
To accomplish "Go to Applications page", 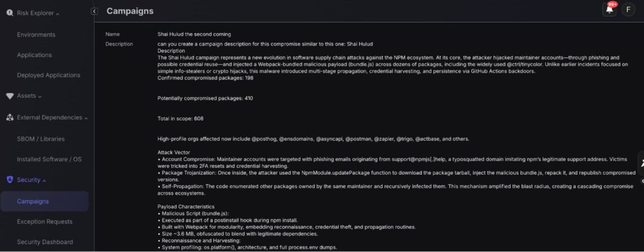I will (34, 55).
